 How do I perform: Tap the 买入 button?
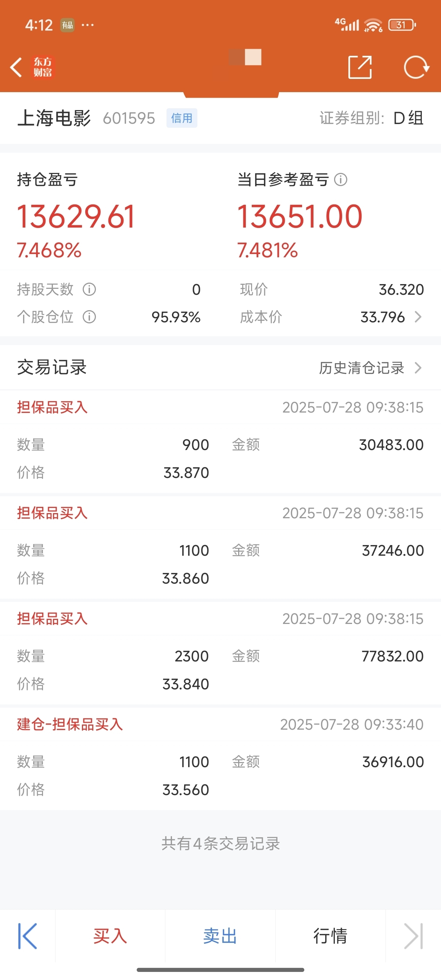coord(110,936)
